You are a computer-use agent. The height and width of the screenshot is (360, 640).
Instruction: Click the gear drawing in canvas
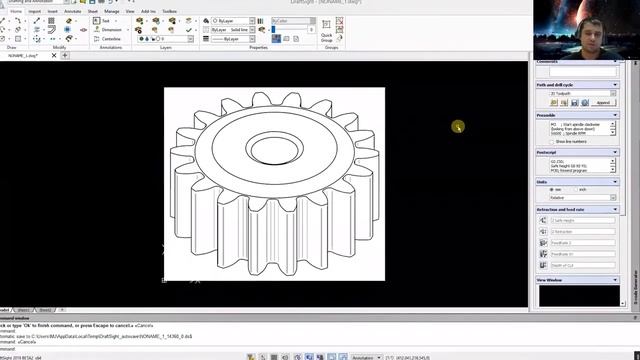[x=274, y=184]
